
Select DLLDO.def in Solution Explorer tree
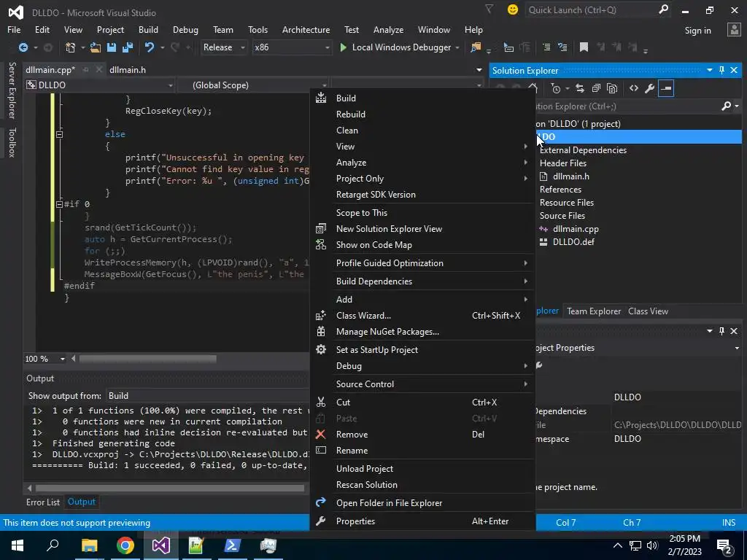tap(573, 242)
